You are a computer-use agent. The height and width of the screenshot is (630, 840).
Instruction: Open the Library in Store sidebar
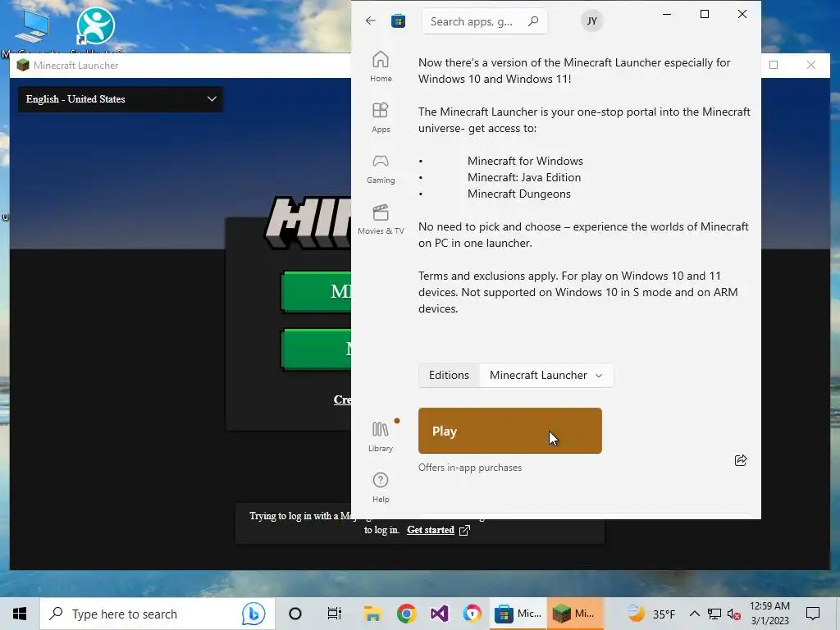click(381, 436)
